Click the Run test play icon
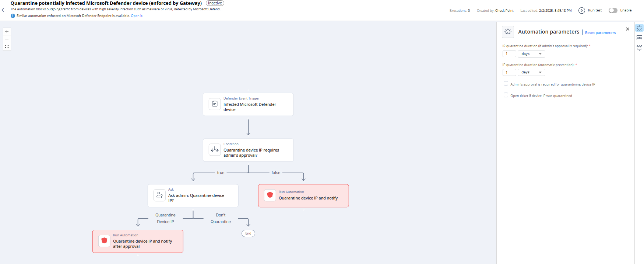The height and width of the screenshot is (264, 644). pyautogui.click(x=582, y=10)
